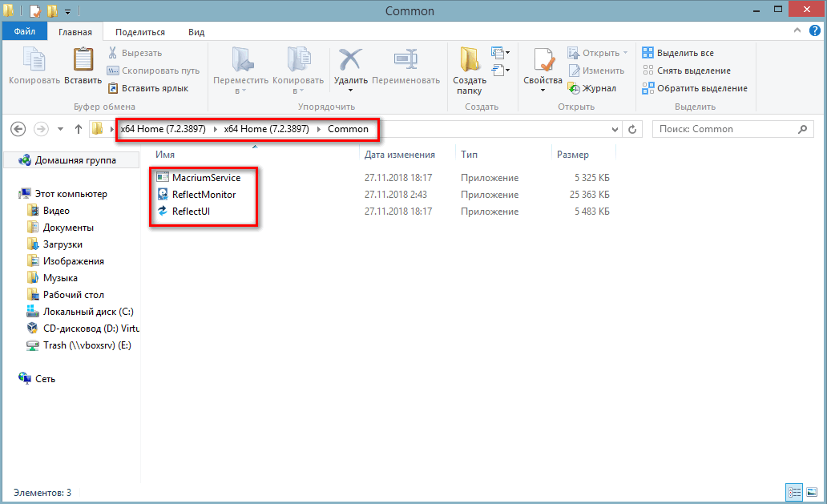Click the Paste (Вставить) clipboard icon
827x504 pixels.
(83, 61)
